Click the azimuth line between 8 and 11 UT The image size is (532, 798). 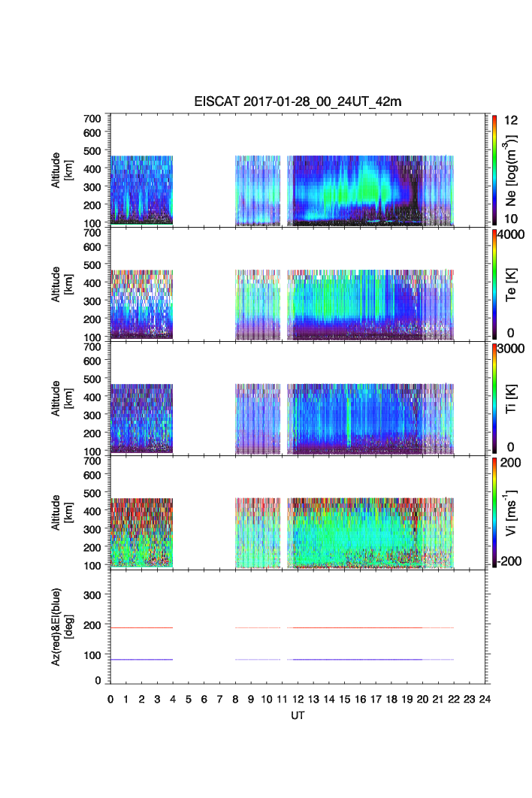point(258,627)
